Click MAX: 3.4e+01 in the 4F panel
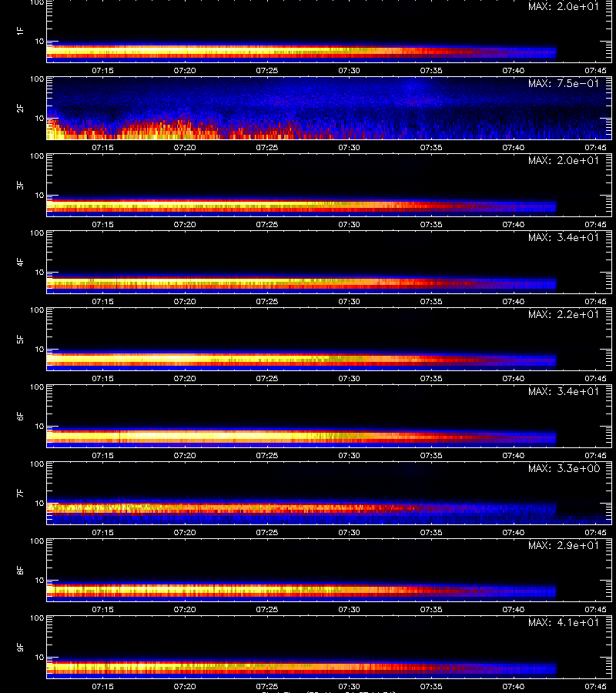This screenshot has height=693, width=616. [564, 238]
